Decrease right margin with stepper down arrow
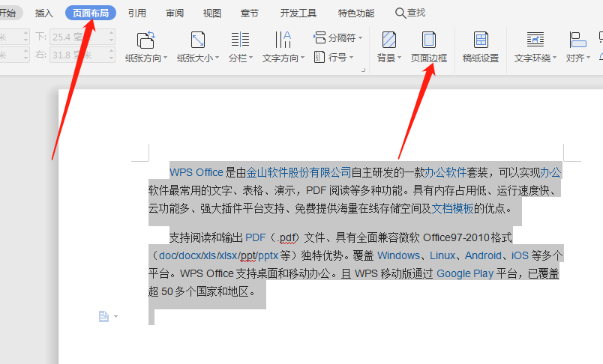Image resolution: width=603 pixels, height=364 pixels. pos(112,58)
